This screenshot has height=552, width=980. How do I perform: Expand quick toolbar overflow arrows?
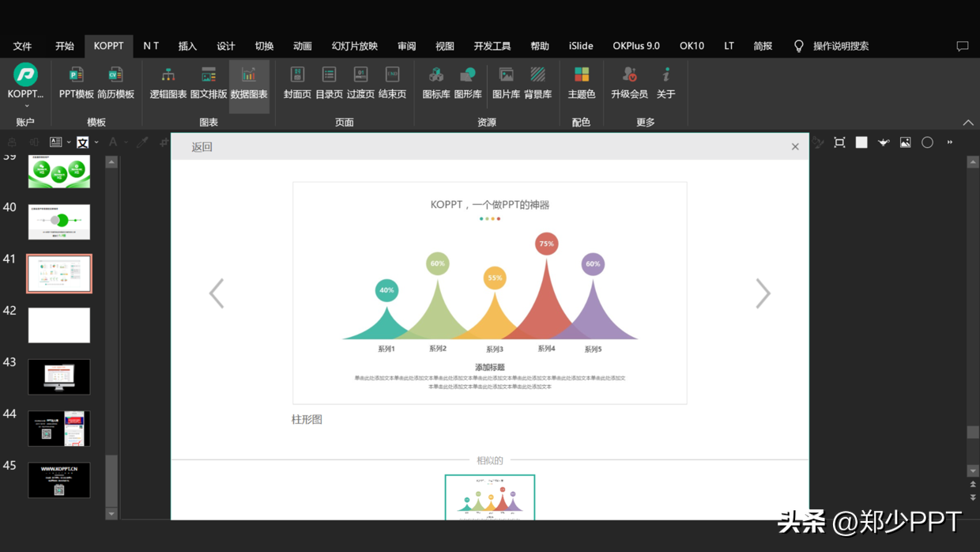pos(950,142)
